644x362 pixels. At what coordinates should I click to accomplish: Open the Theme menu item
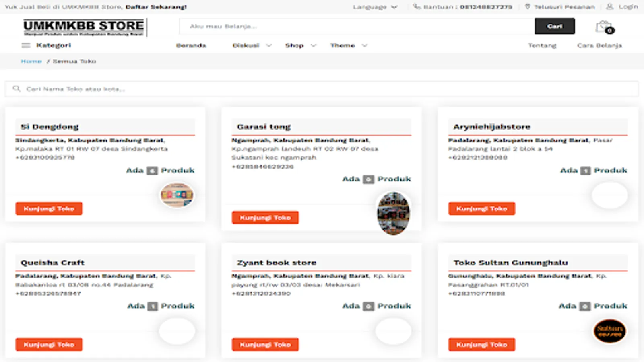click(x=343, y=45)
